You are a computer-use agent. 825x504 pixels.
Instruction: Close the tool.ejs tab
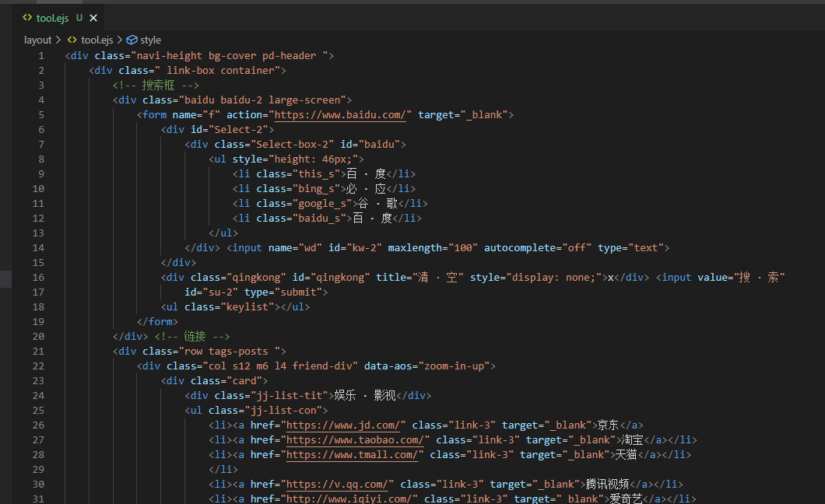tap(93, 18)
